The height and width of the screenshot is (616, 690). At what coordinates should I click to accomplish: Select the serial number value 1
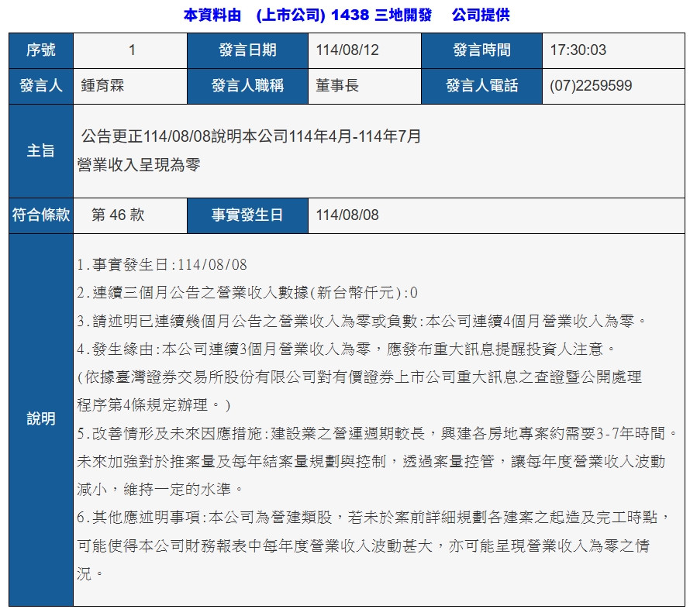click(x=132, y=50)
